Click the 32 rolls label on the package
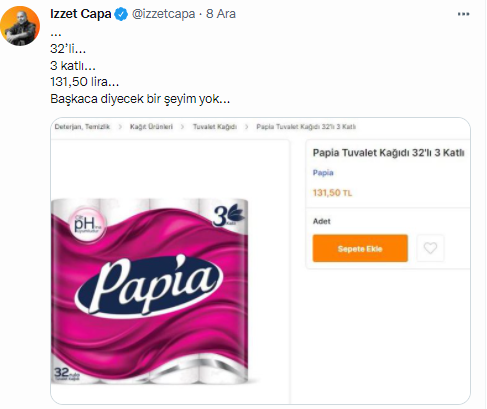The image size is (487, 409). (67, 374)
